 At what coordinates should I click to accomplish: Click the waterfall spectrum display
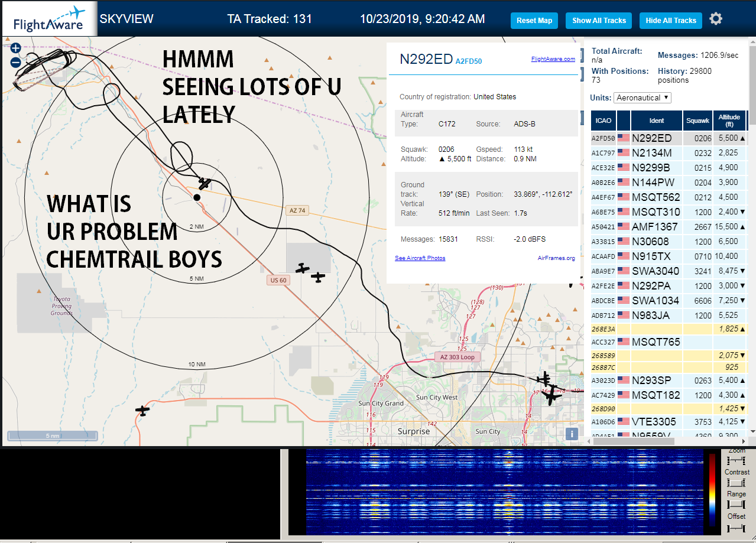click(505, 492)
